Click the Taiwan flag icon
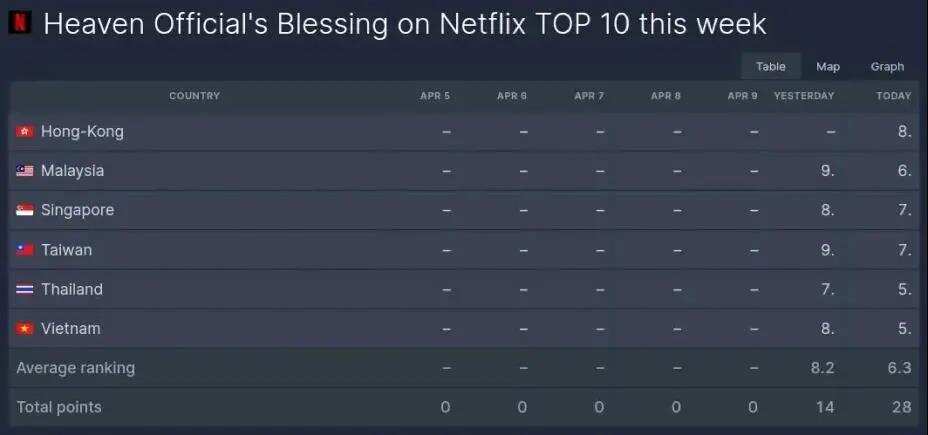 (x=25, y=250)
